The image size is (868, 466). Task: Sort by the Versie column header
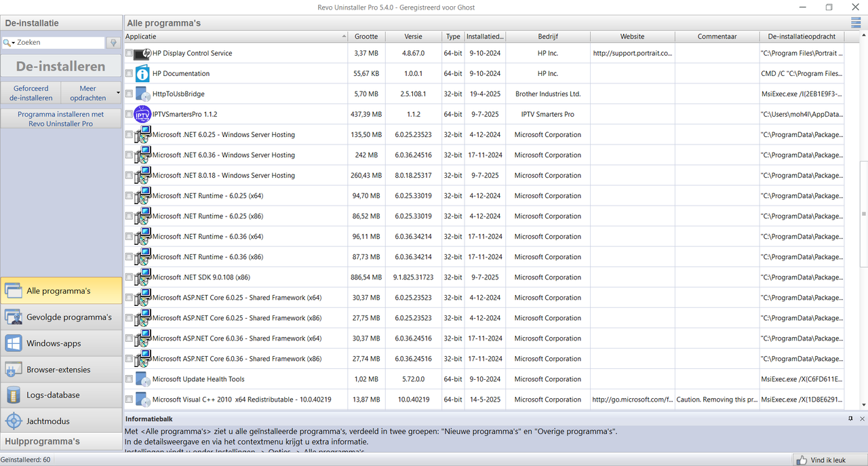413,37
